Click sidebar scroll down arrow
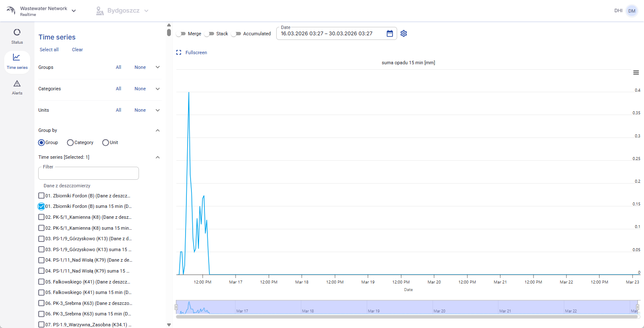The width and height of the screenshot is (644, 328). coord(169,325)
